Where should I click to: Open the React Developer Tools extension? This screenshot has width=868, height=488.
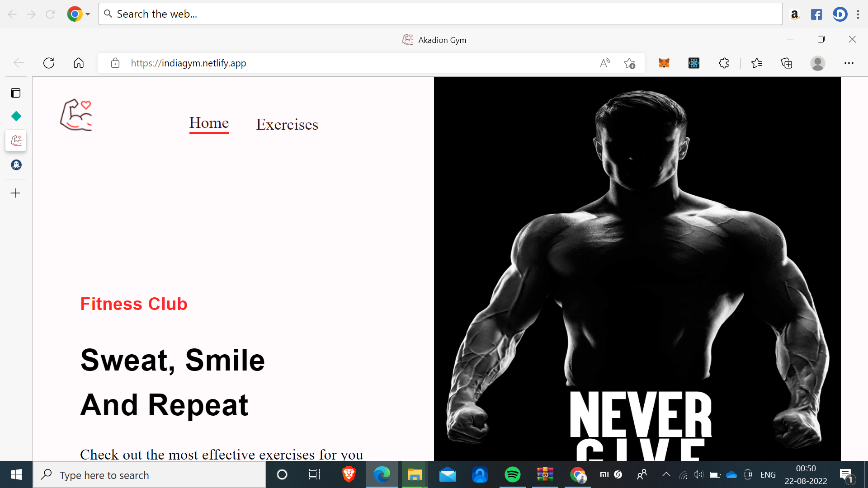694,63
